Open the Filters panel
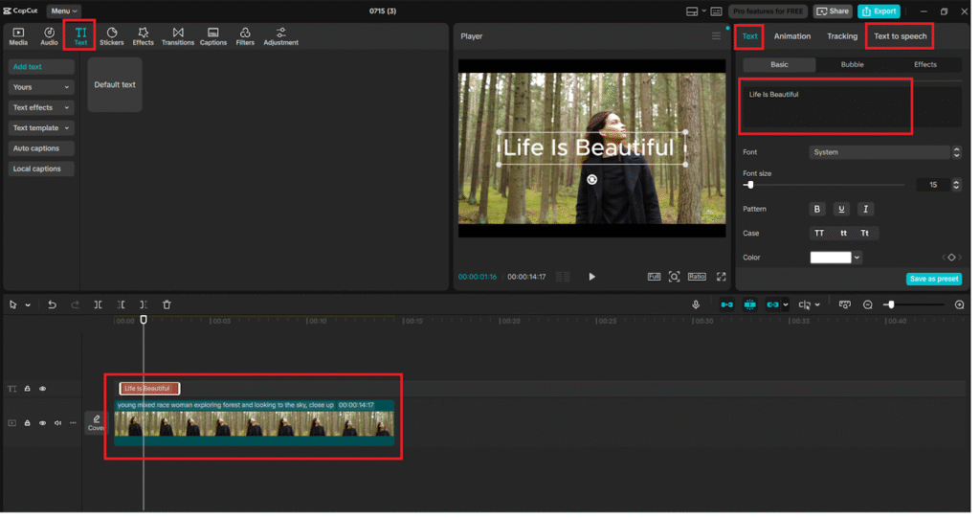The width and height of the screenshot is (980, 518). pyautogui.click(x=245, y=36)
